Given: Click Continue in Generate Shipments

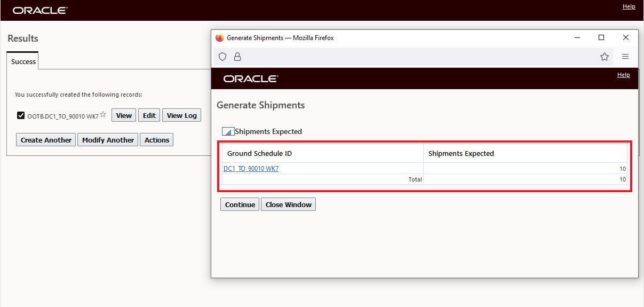Looking at the screenshot, I should click(x=240, y=204).
